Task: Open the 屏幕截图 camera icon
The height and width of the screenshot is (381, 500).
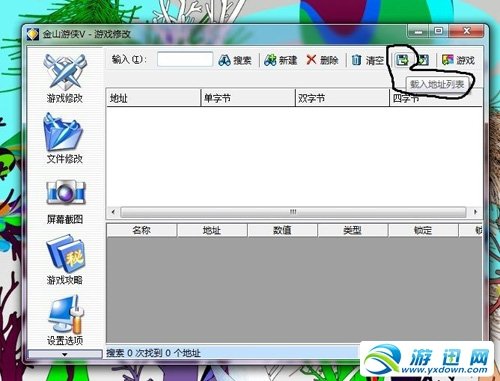Action: click(66, 192)
